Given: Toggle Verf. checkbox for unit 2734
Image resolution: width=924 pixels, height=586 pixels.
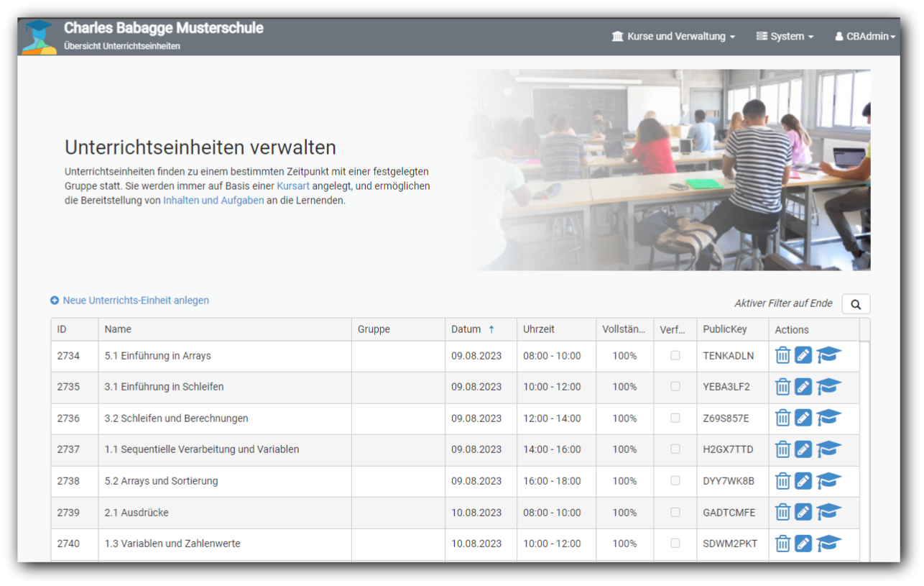Looking at the screenshot, I should [675, 355].
